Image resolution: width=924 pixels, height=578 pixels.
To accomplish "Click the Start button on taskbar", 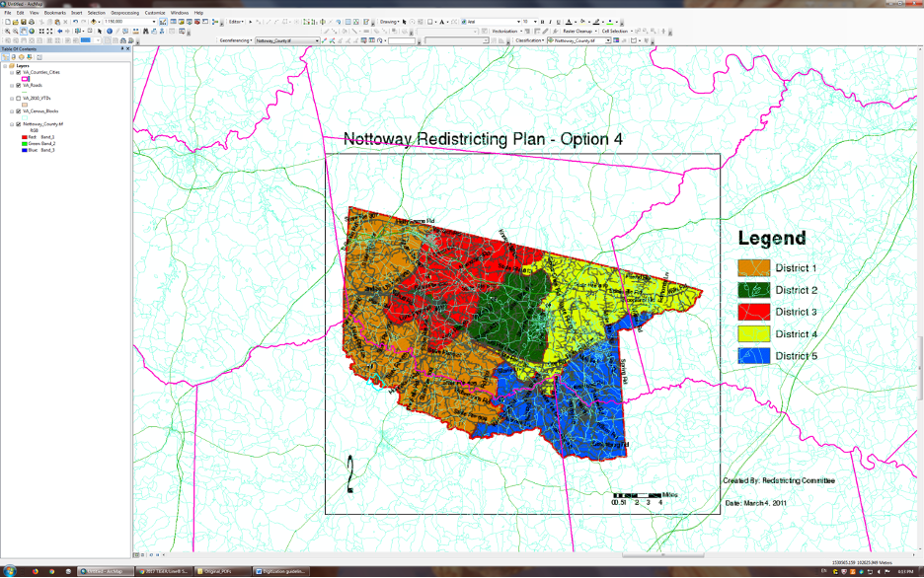I will pos(9,570).
